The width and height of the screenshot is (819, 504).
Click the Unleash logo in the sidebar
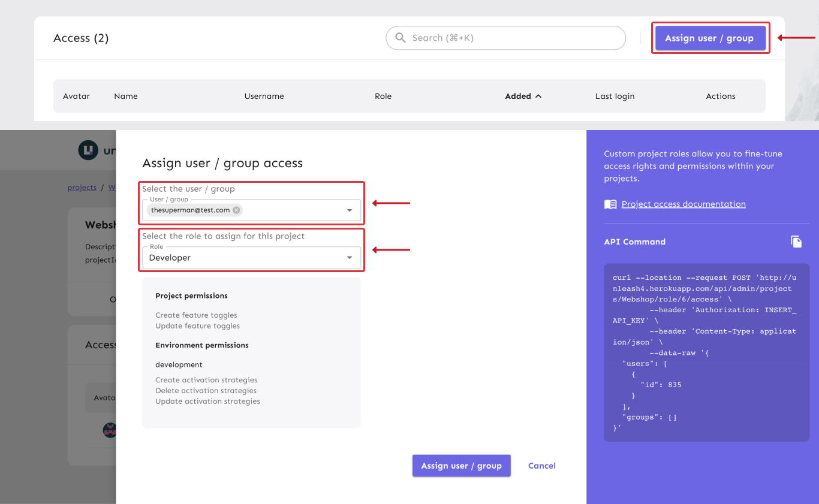coord(88,150)
